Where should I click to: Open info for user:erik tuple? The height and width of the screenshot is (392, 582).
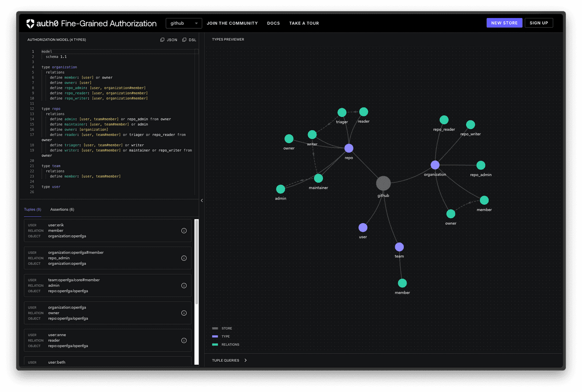(184, 231)
